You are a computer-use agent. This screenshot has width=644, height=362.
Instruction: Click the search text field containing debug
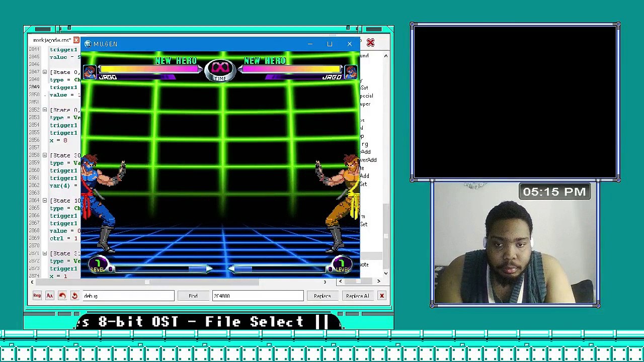[128, 296]
